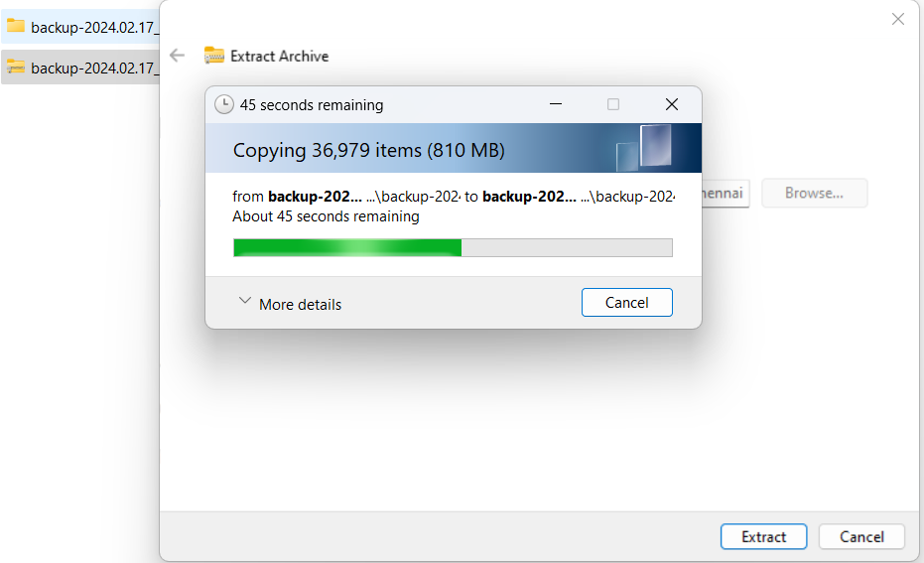
Task: Click the '45 seconds remaining' title bar text
Action: 312,105
